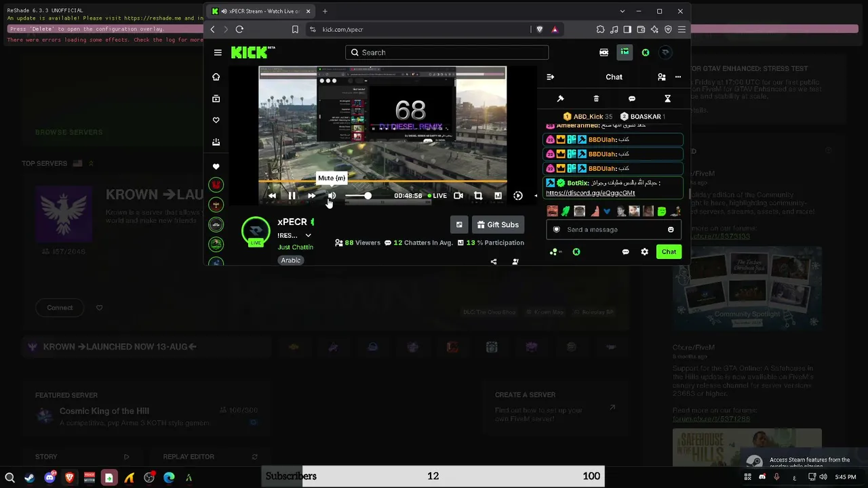Open the chat users list icon

[x=662, y=77]
